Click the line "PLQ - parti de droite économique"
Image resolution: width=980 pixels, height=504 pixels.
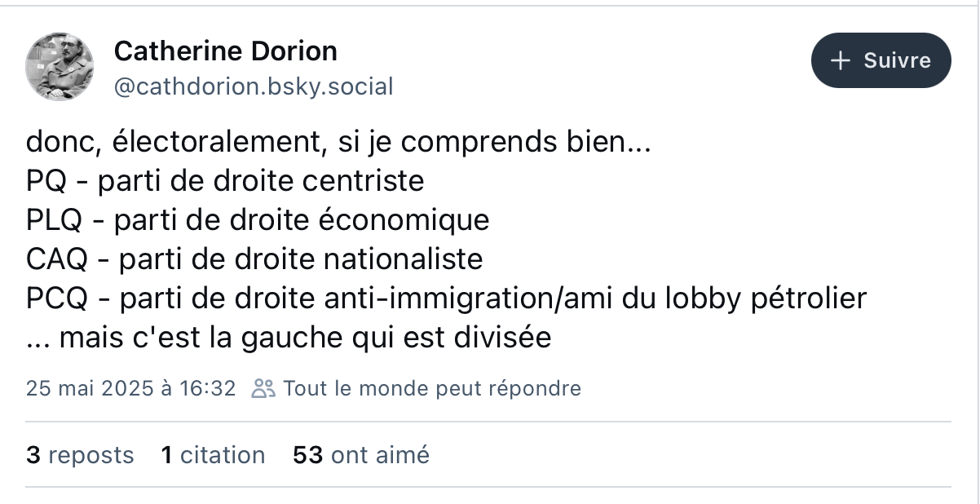click(258, 219)
